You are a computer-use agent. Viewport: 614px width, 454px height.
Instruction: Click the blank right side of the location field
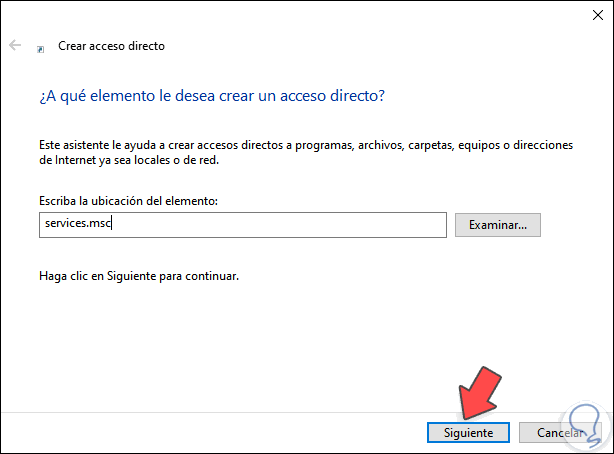(x=300, y=225)
